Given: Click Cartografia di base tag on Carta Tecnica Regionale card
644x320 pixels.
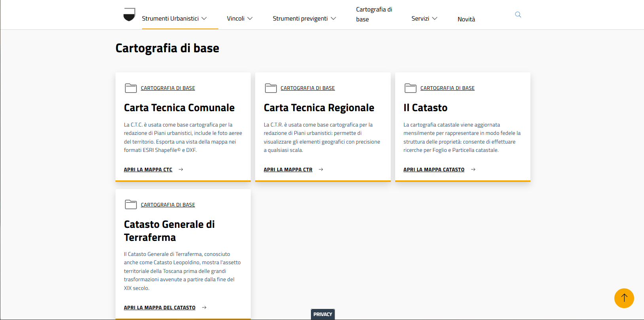Looking at the screenshot, I should coord(308,88).
